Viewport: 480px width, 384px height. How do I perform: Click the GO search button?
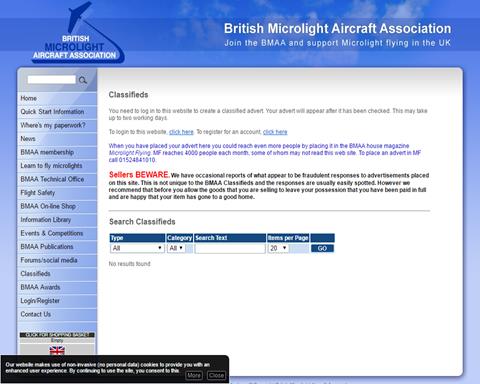click(322, 248)
